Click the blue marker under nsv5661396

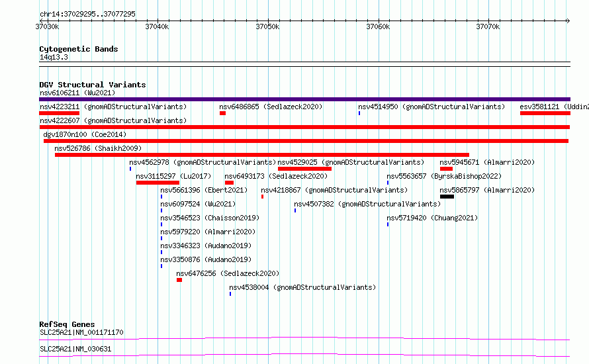click(x=161, y=197)
